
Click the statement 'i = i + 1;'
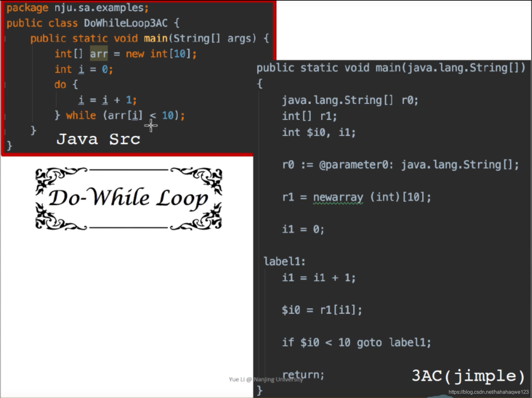click(107, 100)
